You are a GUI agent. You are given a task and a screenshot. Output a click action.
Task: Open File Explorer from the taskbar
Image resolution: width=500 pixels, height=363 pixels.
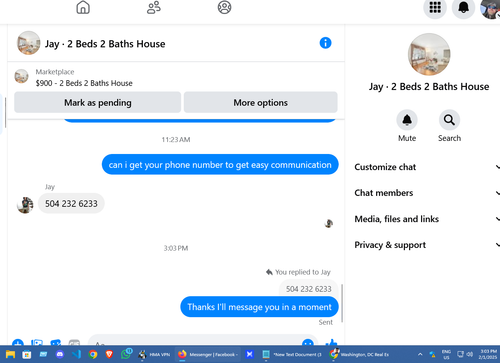10,354
